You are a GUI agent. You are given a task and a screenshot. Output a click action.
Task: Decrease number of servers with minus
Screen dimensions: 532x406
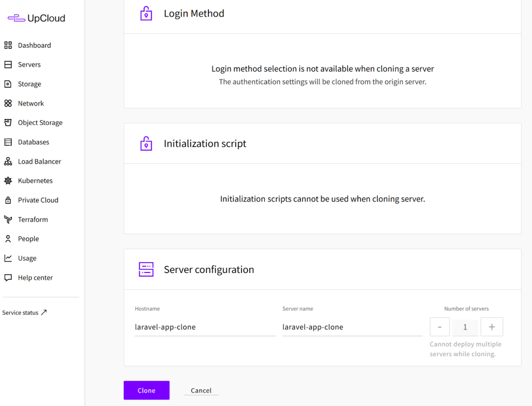pyautogui.click(x=440, y=327)
